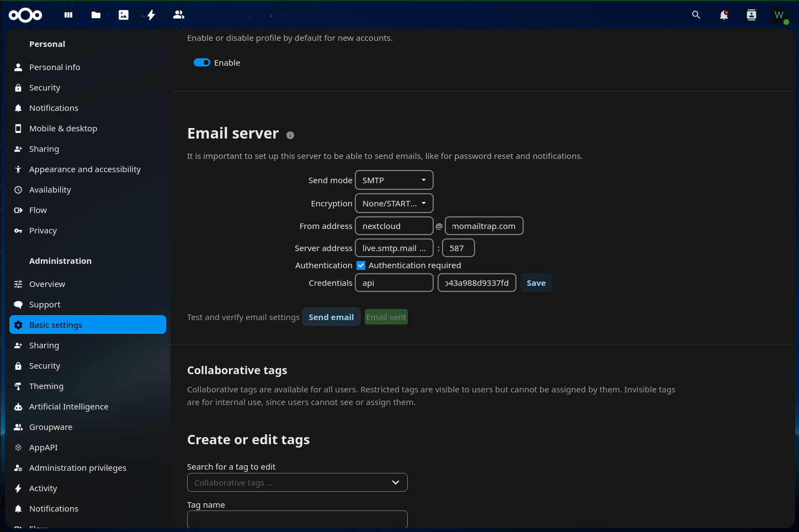Select Personal info in the sidebar
Image resolution: width=799 pixels, height=532 pixels.
point(55,67)
